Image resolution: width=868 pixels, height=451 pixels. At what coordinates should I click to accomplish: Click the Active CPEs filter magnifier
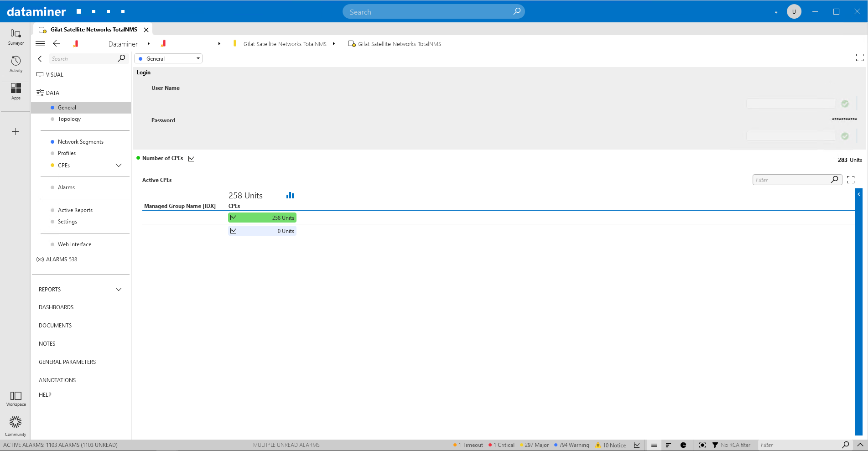[x=834, y=180]
